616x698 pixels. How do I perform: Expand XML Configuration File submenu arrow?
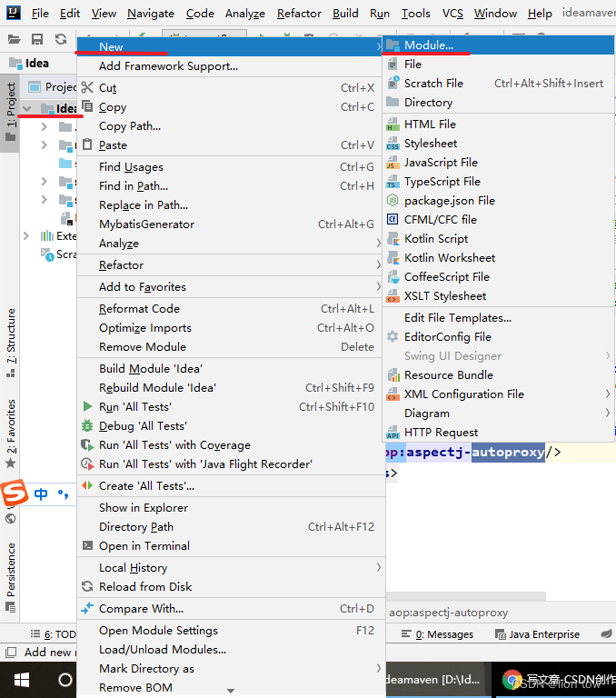(x=608, y=394)
